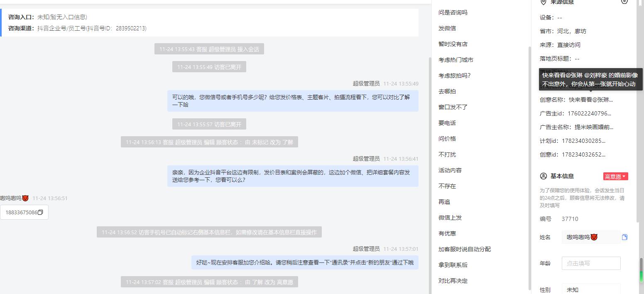The image size is (644, 294).
Task: Click the 来源 value 直接访问
Action: [569, 45]
